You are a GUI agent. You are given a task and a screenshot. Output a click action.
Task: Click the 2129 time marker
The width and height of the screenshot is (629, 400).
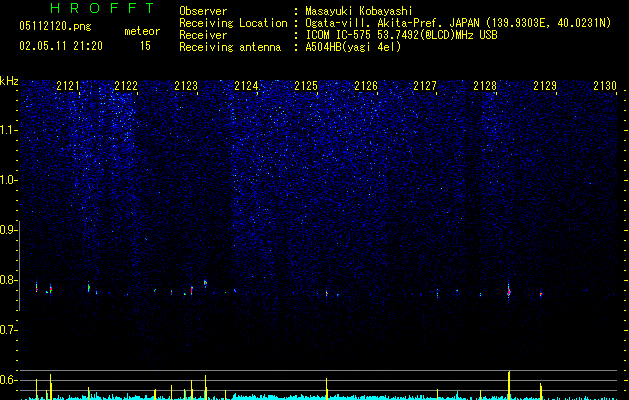545,86
